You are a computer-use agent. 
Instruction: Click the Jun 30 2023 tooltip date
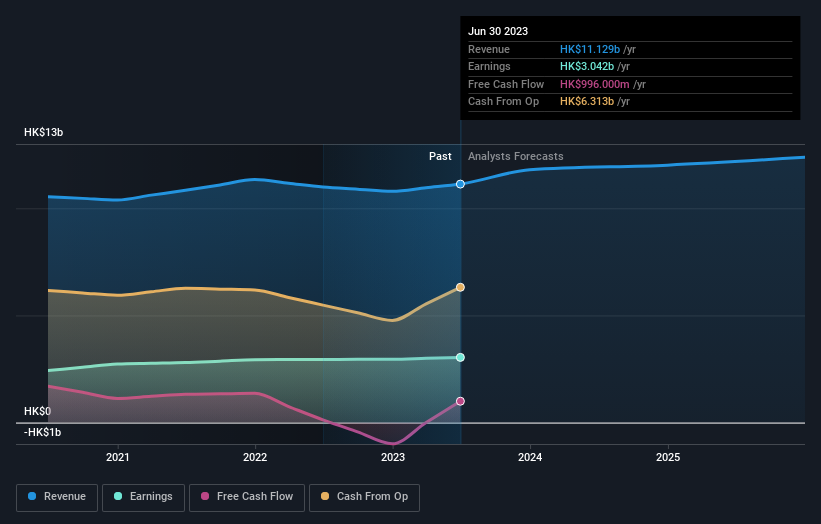[498, 31]
